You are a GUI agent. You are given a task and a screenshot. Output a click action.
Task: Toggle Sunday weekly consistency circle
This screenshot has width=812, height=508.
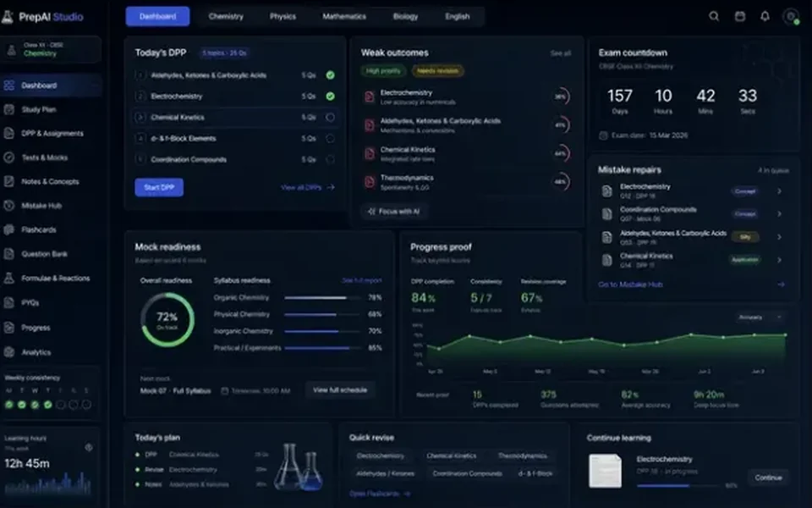pyautogui.click(x=86, y=405)
